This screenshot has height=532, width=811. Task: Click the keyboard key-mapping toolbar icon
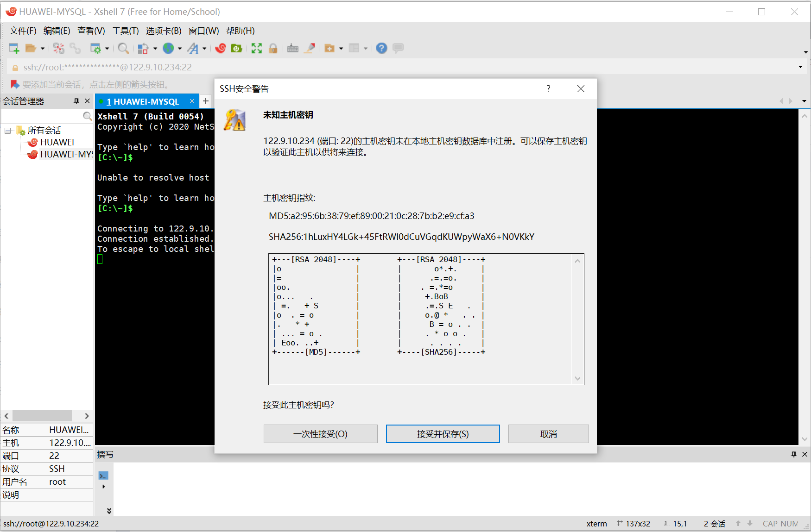[x=293, y=48]
